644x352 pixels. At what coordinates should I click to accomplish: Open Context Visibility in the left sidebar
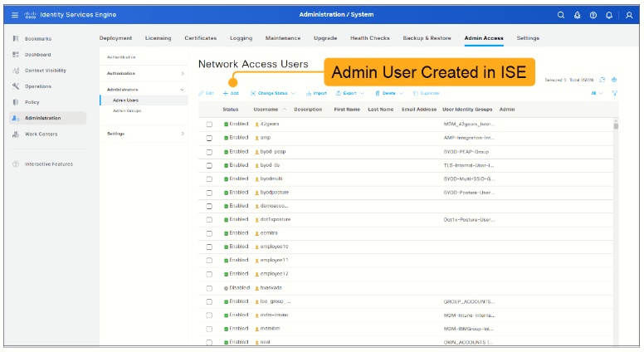click(45, 71)
